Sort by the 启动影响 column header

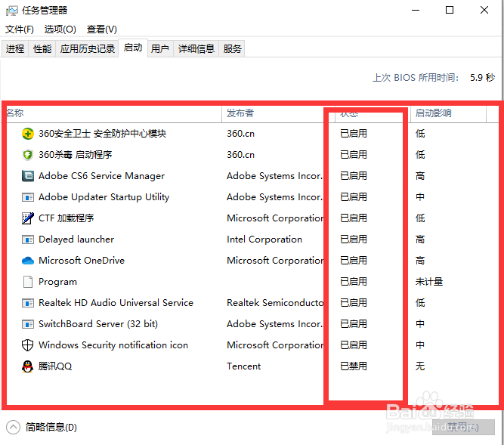pyautogui.click(x=448, y=113)
